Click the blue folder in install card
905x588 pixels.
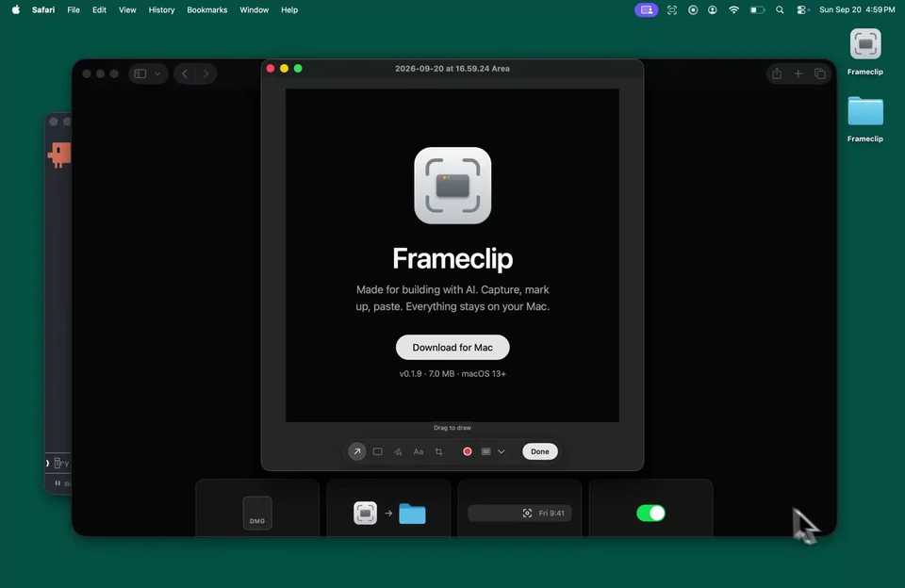point(412,513)
